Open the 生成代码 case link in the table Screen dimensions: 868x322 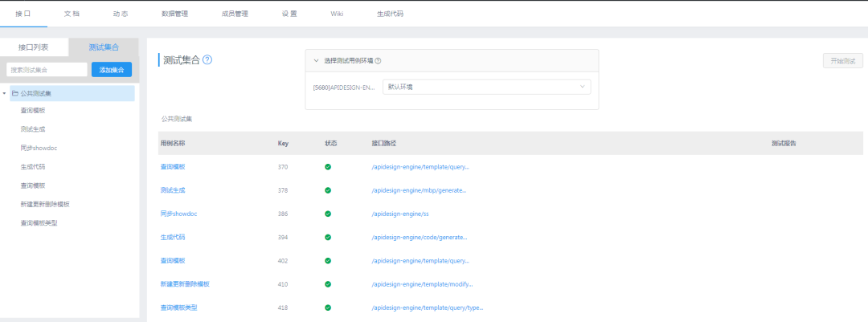coord(173,238)
